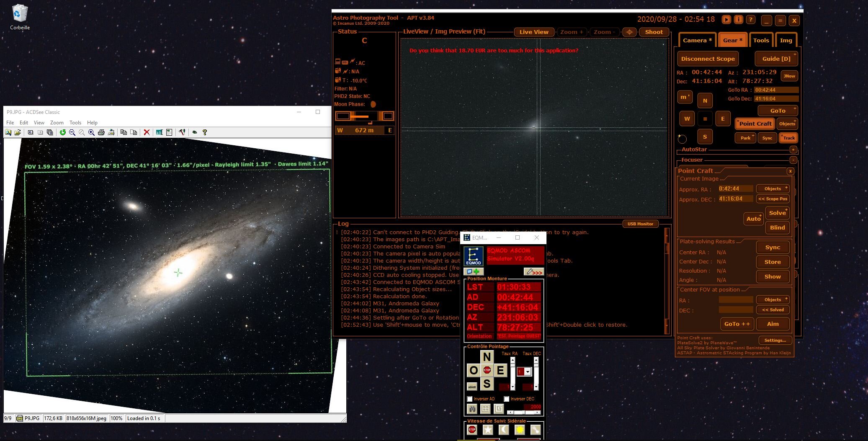Click the Copy icon in ACDSee toolbar
868x441 pixels.
click(124, 132)
